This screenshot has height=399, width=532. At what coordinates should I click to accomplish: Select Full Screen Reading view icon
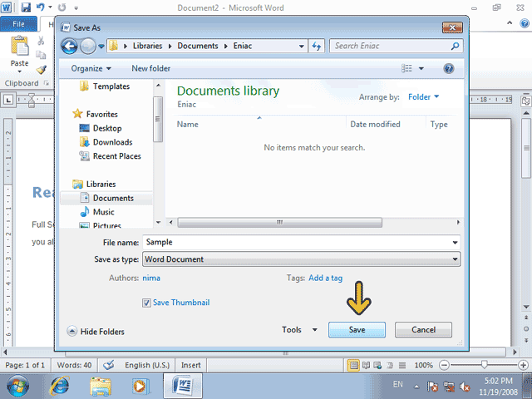point(366,366)
